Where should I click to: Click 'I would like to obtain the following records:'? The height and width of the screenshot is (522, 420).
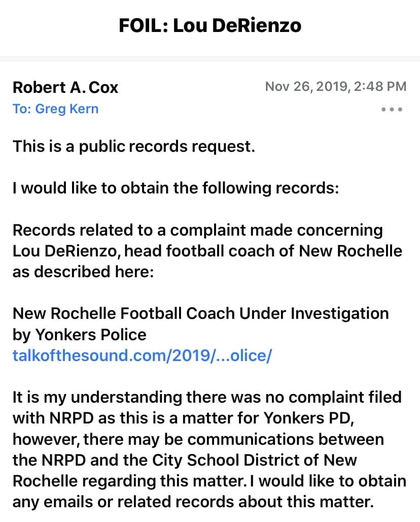176,188
